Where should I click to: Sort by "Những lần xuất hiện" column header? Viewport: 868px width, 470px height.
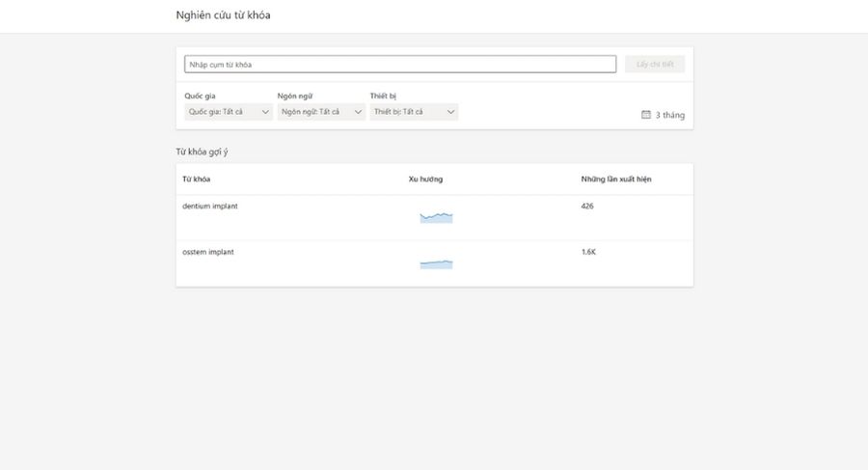(616, 180)
